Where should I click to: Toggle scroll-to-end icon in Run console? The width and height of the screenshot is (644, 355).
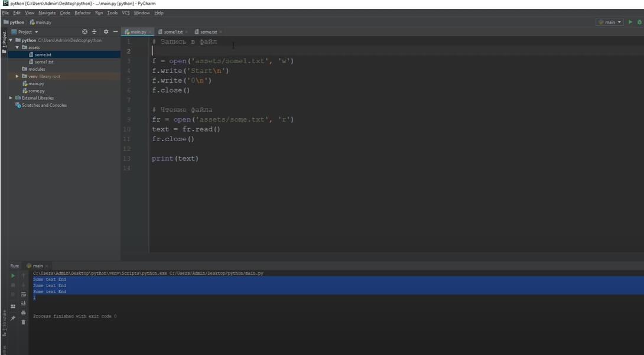(24, 303)
